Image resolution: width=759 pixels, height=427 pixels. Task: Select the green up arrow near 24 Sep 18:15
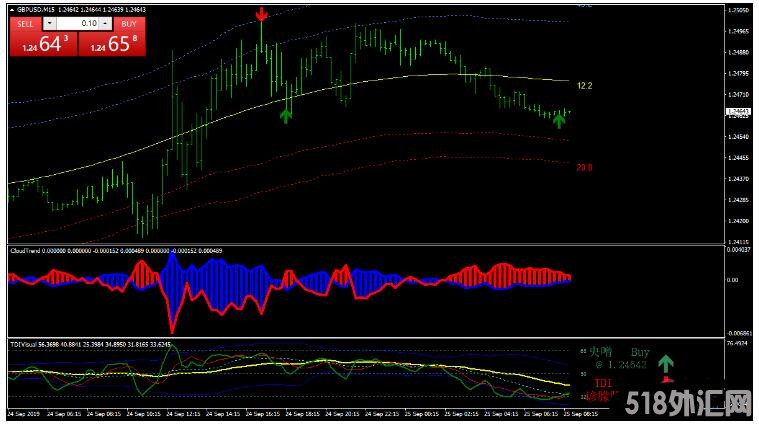[286, 116]
